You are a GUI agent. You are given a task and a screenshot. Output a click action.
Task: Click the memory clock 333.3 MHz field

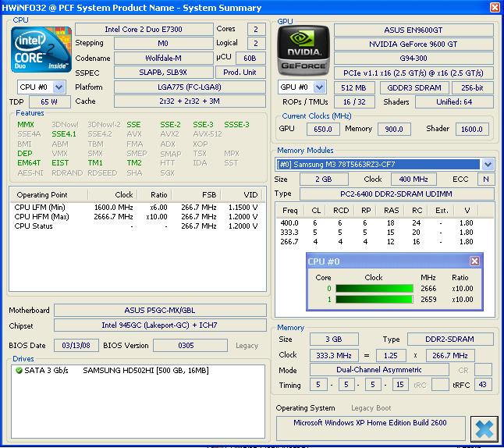pos(334,355)
